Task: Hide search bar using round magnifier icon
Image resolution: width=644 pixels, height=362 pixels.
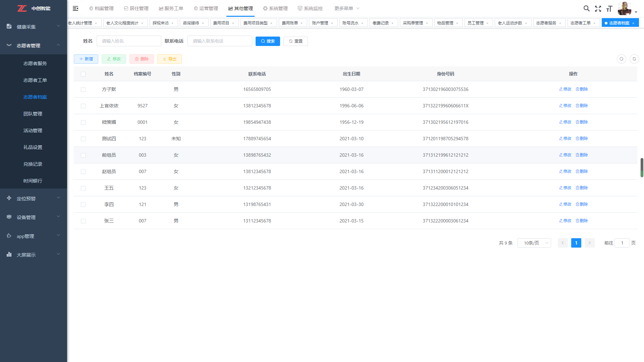Action: click(621, 59)
